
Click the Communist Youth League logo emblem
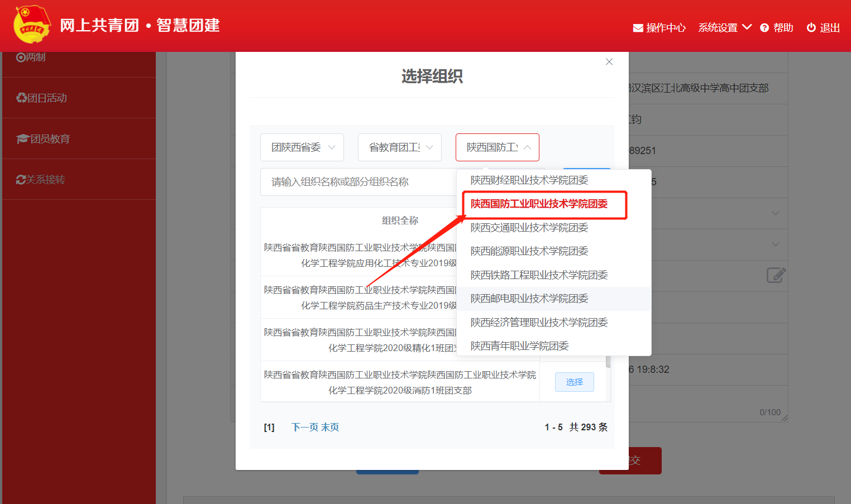point(32,25)
